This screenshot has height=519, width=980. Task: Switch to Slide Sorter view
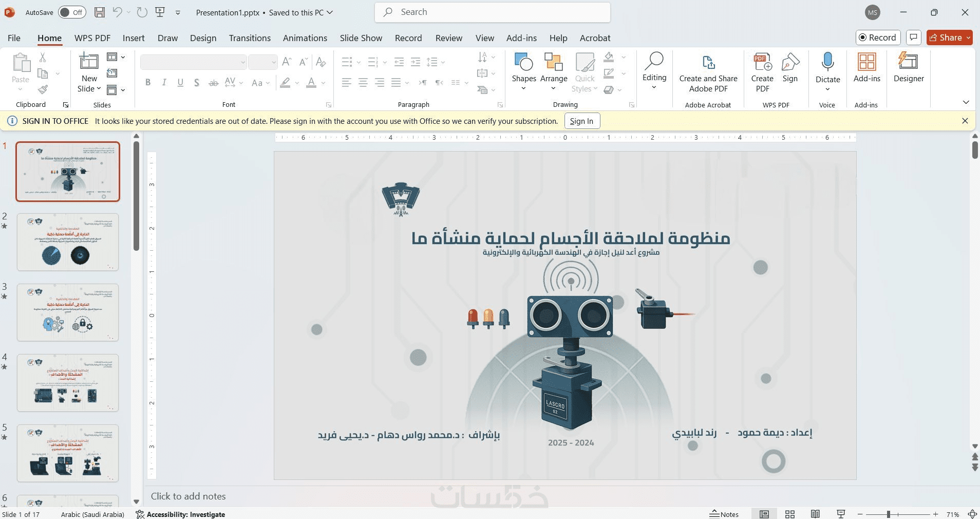pos(790,514)
